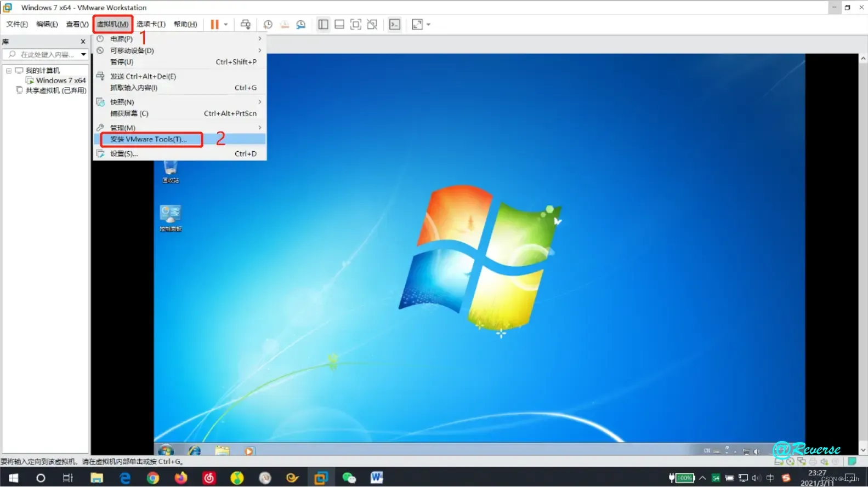
Task: Open the 编辑(E) menu
Action: pyautogui.click(x=47, y=24)
